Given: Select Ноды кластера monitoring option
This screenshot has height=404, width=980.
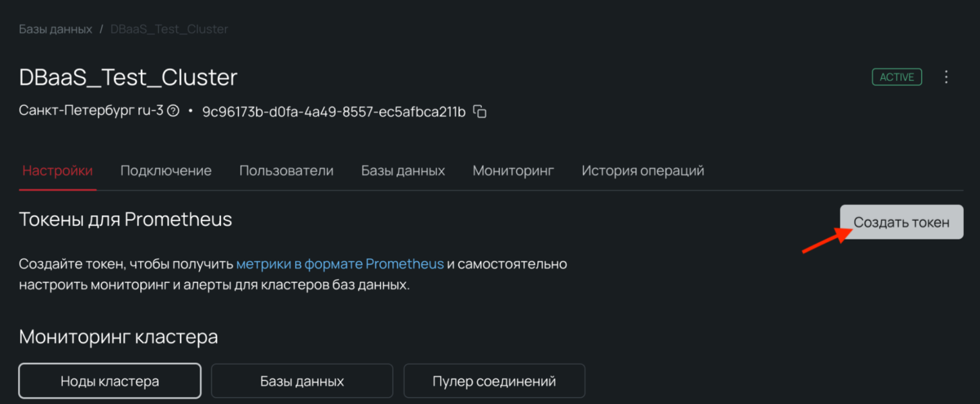Looking at the screenshot, I should [110, 381].
